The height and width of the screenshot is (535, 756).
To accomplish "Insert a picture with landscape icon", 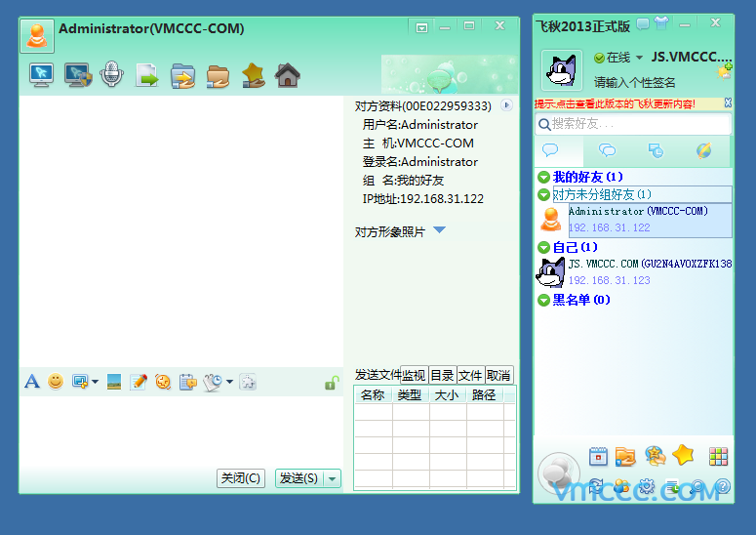I will [114, 382].
